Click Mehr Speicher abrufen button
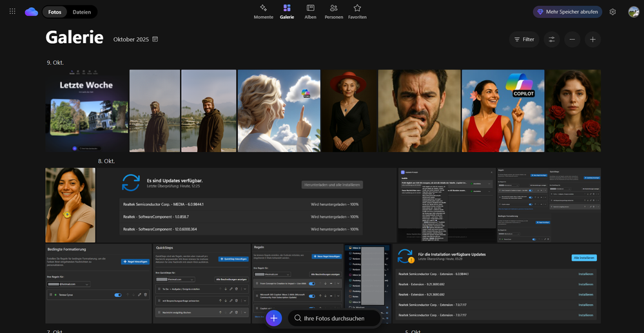644x333 pixels. [x=567, y=12]
